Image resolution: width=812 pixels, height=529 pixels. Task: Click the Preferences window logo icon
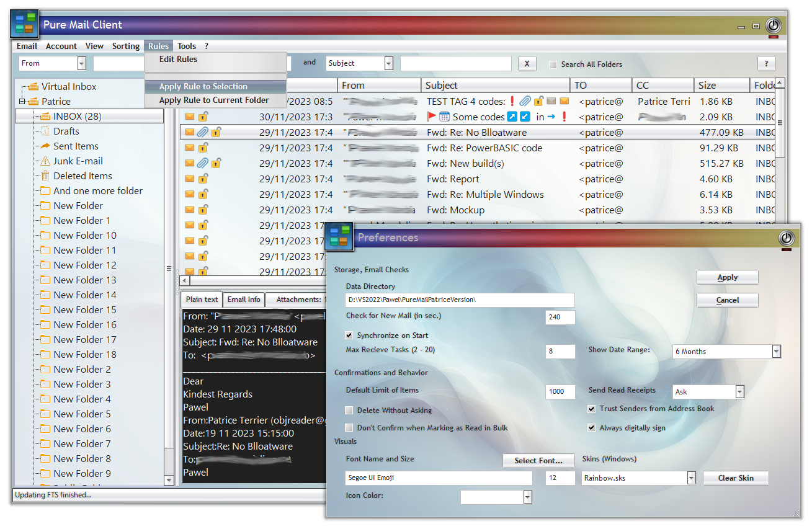point(339,237)
